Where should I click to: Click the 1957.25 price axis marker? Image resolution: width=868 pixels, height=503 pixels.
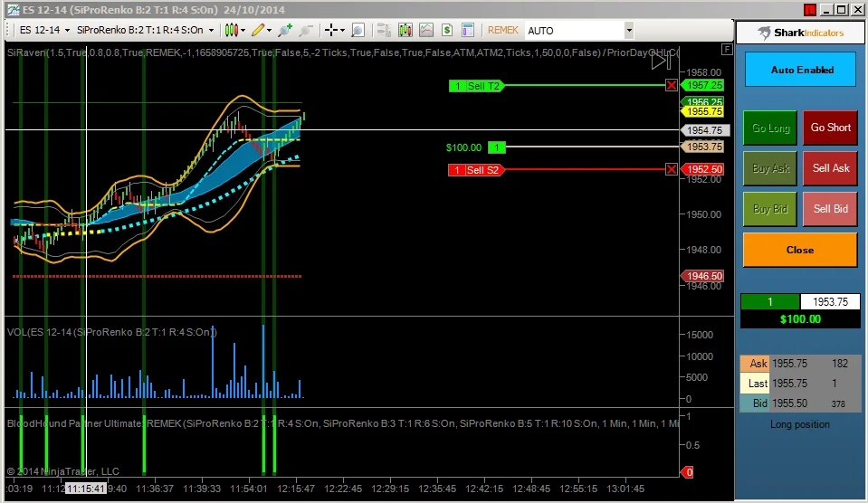click(x=702, y=85)
